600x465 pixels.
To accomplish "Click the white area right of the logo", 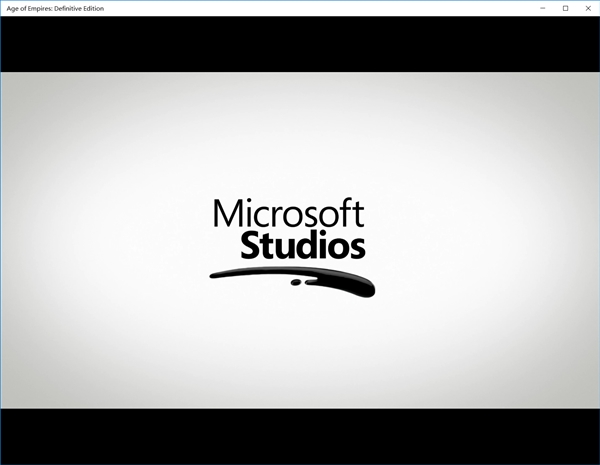I will [490, 240].
